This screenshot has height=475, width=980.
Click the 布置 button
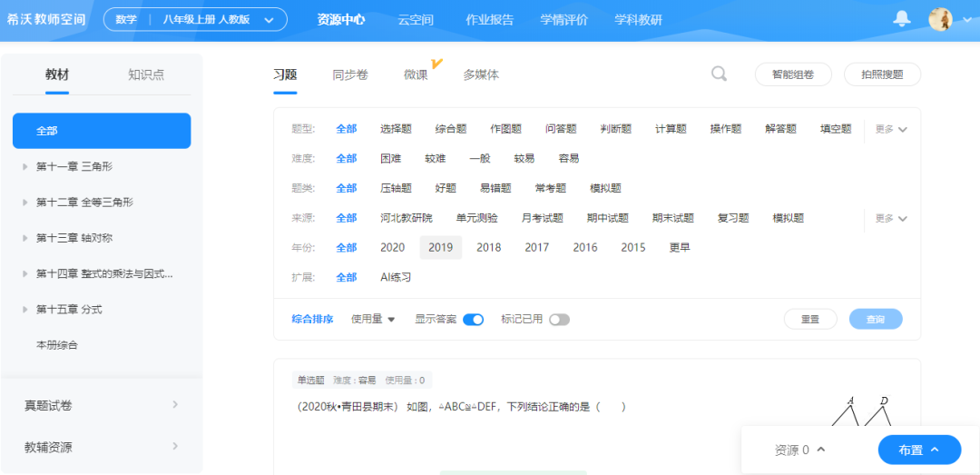(x=919, y=450)
